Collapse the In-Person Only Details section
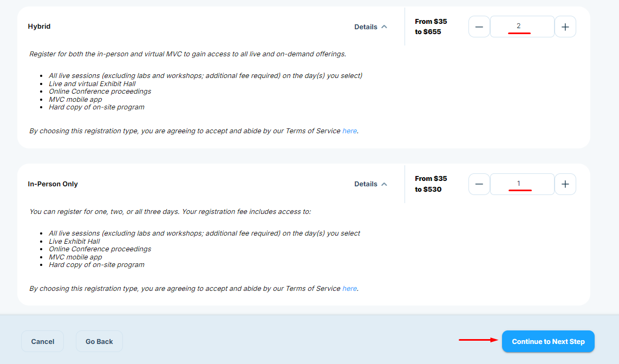The image size is (619, 364). click(366, 184)
